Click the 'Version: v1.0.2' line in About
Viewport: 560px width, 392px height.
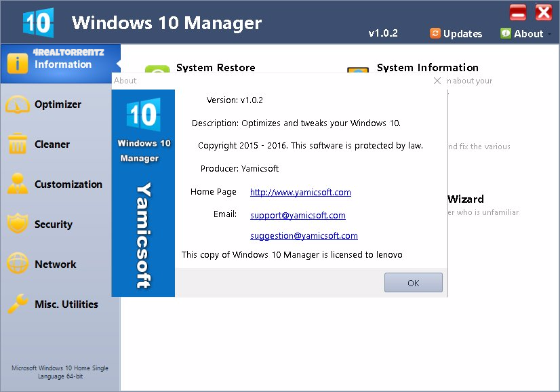pyautogui.click(x=235, y=100)
